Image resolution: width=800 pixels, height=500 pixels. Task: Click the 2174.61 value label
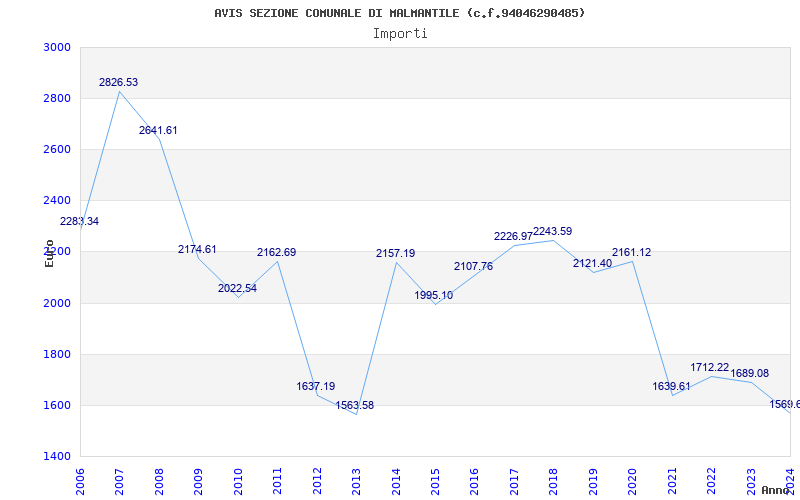click(x=197, y=249)
